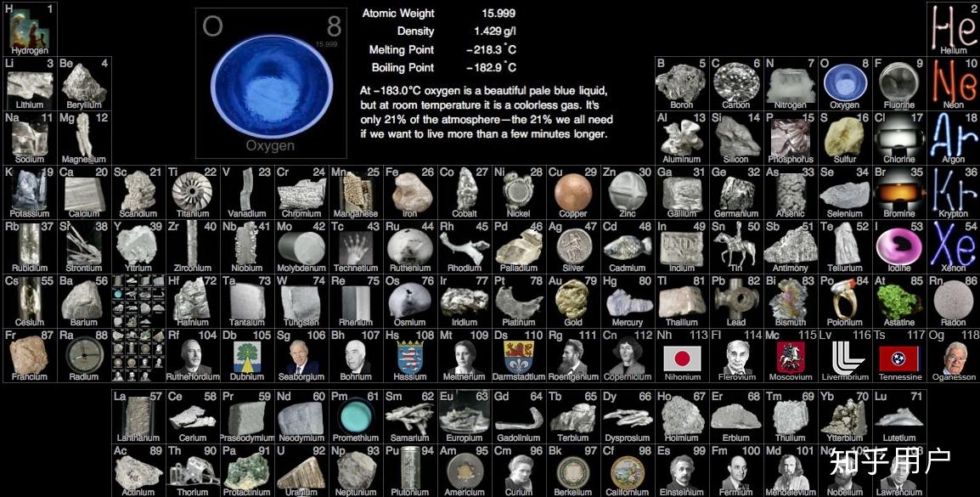Select the Sulfur element tile
The height and width of the screenshot is (497, 980).
(844, 138)
